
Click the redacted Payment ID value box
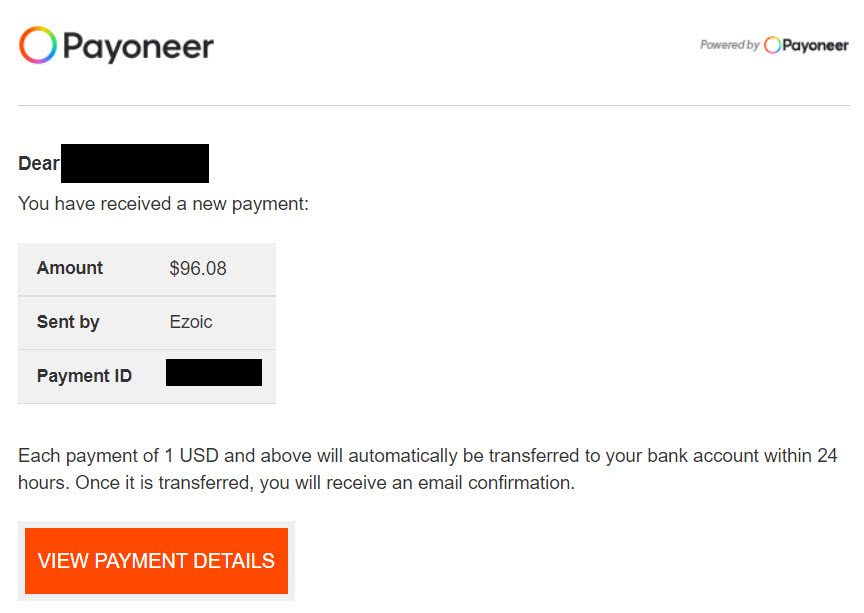pyautogui.click(x=214, y=373)
